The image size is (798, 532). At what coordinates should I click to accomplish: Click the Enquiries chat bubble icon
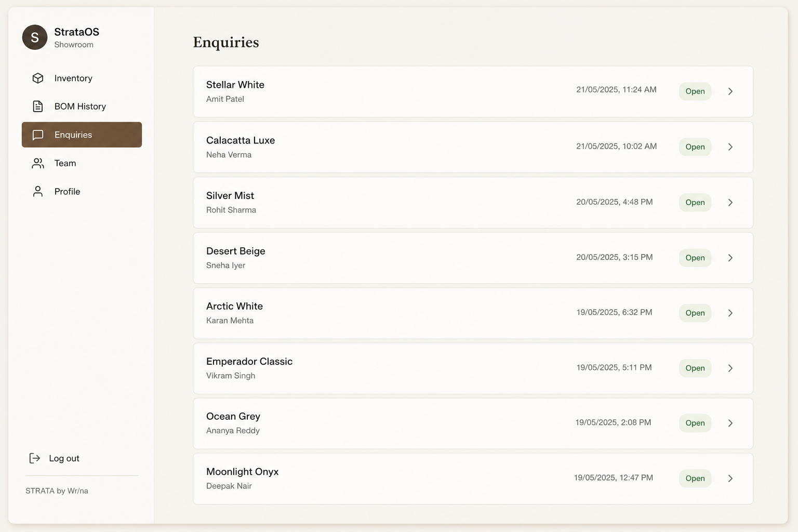click(x=38, y=135)
